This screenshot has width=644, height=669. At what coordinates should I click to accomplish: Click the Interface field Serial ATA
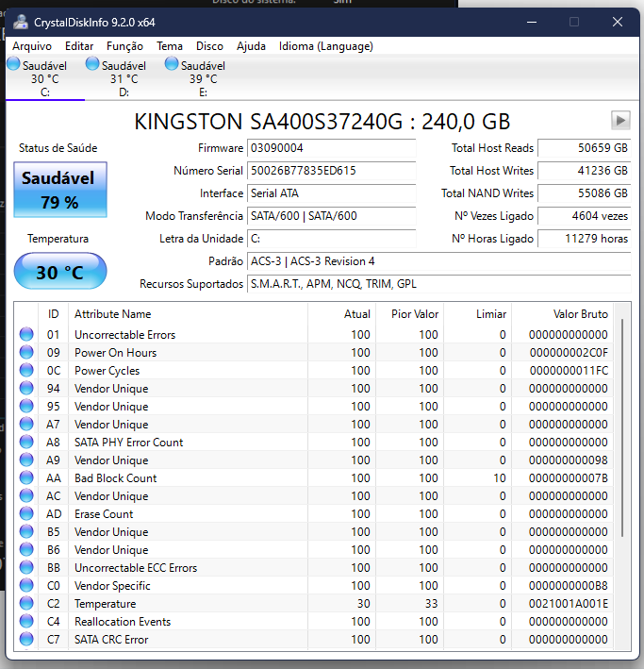click(x=331, y=193)
